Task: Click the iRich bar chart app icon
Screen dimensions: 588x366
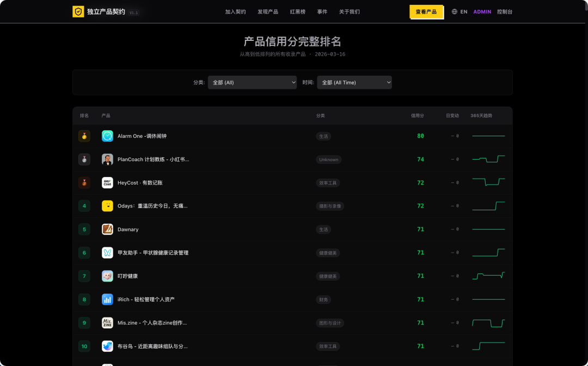Action: point(107,299)
